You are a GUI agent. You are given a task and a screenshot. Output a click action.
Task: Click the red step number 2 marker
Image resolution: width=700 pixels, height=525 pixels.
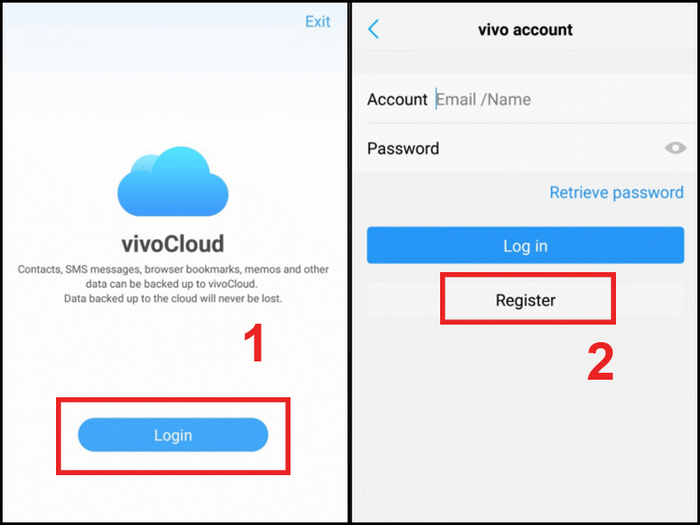(600, 362)
